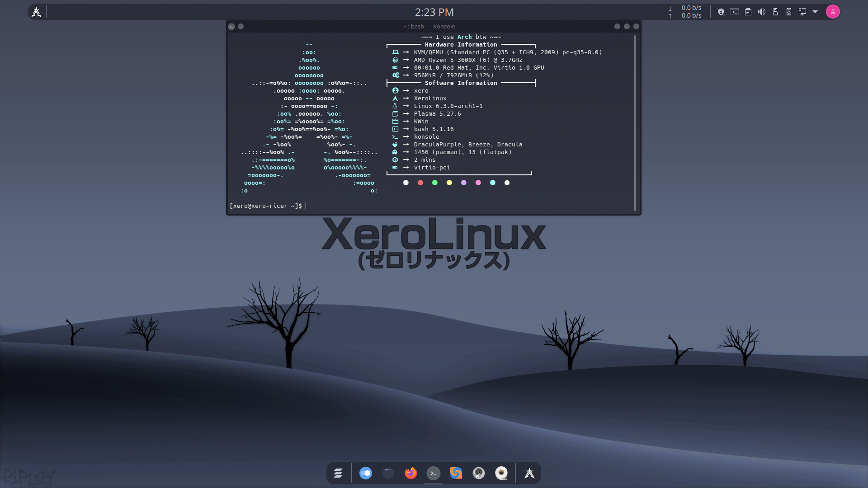Click the 'DraculaPurple, Breeze, Dracula' theme line
The width and height of the screenshot is (868, 488).
tap(468, 145)
